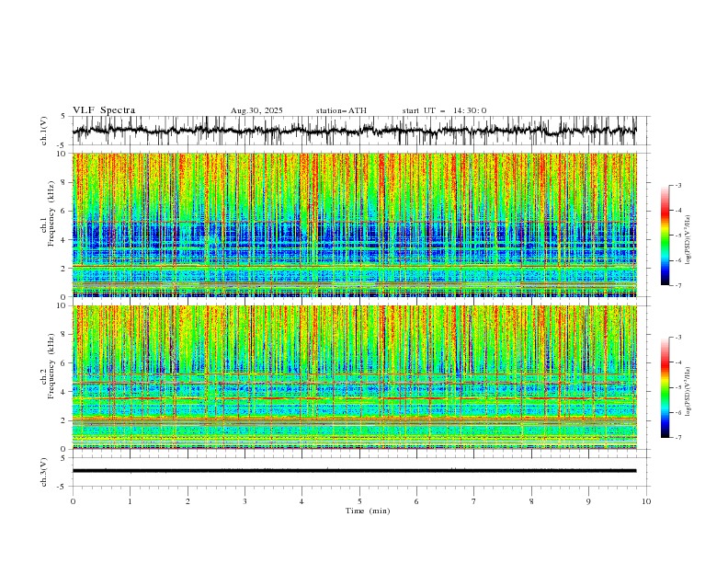Click the -7 value on ch.2 colorbar
Screen dimensions: 728x563
point(677,438)
